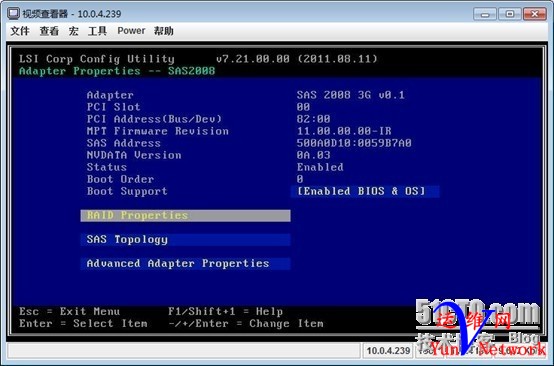
Task: Click the empty status bar message field
Action: click(x=184, y=351)
